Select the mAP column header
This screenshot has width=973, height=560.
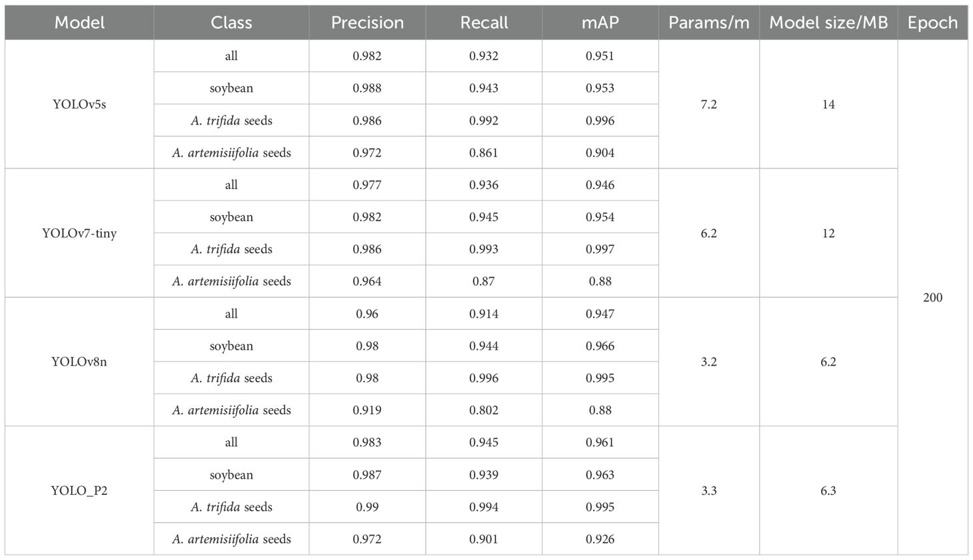click(600, 23)
